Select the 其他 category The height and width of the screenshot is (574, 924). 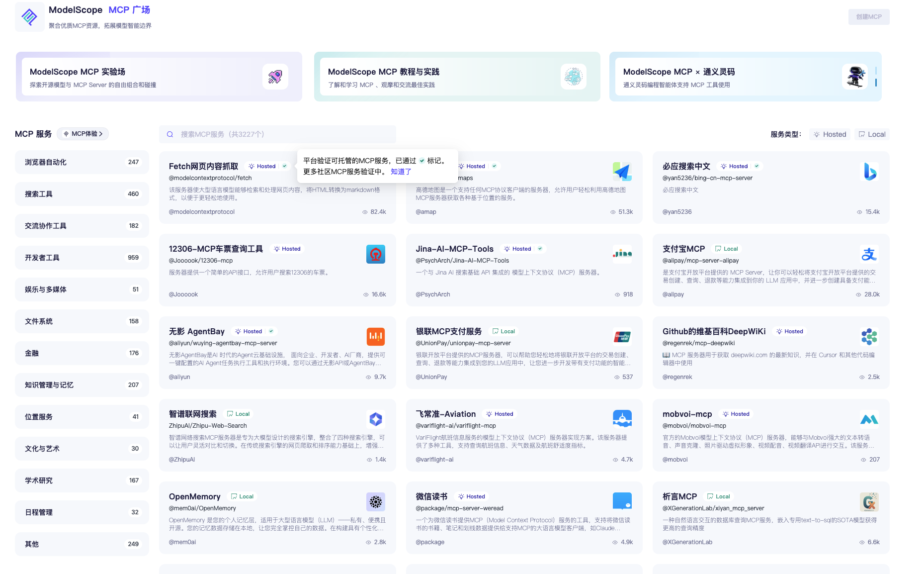tap(82, 544)
